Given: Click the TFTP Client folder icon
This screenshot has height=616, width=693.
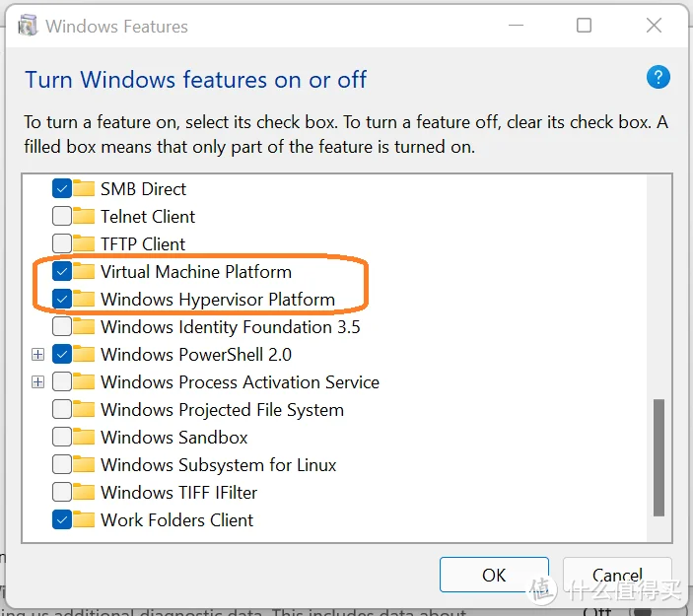Looking at the screenshot, I should tap(84, 243).
